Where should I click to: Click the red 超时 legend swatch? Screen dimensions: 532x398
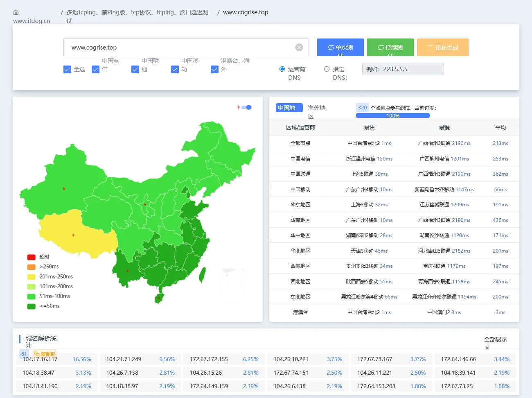(31, 257)
